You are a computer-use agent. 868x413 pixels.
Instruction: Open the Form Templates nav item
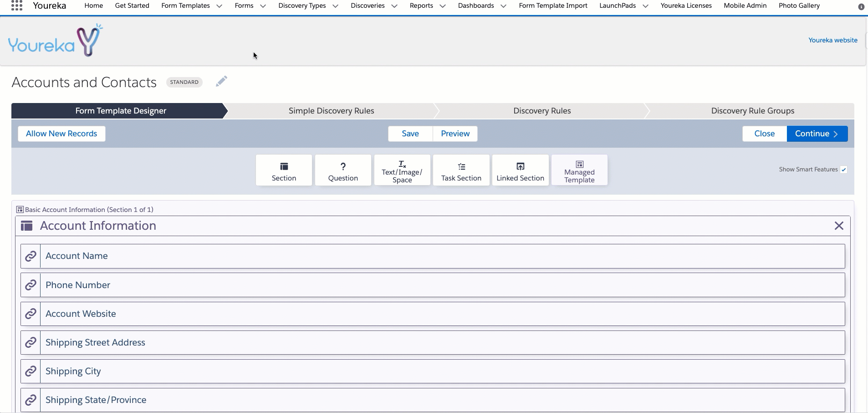[x=185, y=5]
